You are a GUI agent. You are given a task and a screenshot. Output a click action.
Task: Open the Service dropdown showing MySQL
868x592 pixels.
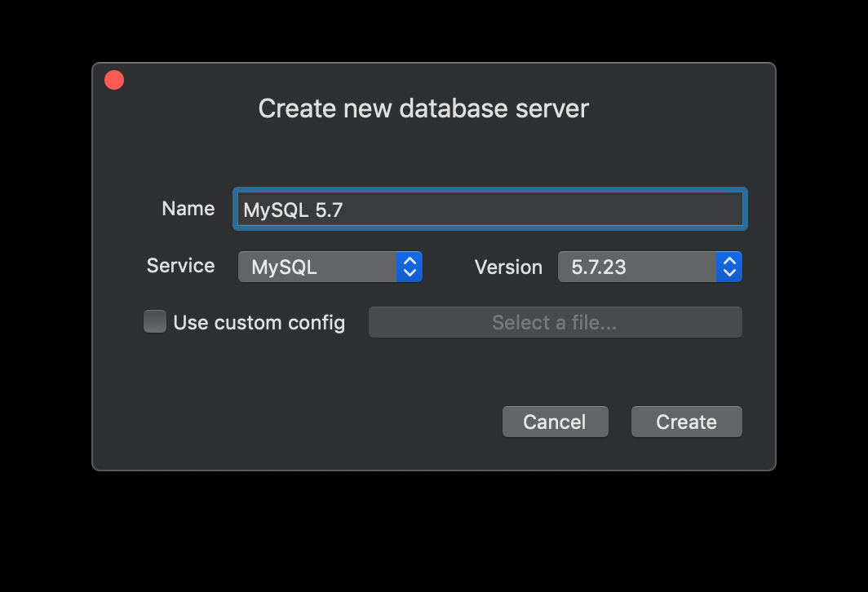(x=330, y=267)
